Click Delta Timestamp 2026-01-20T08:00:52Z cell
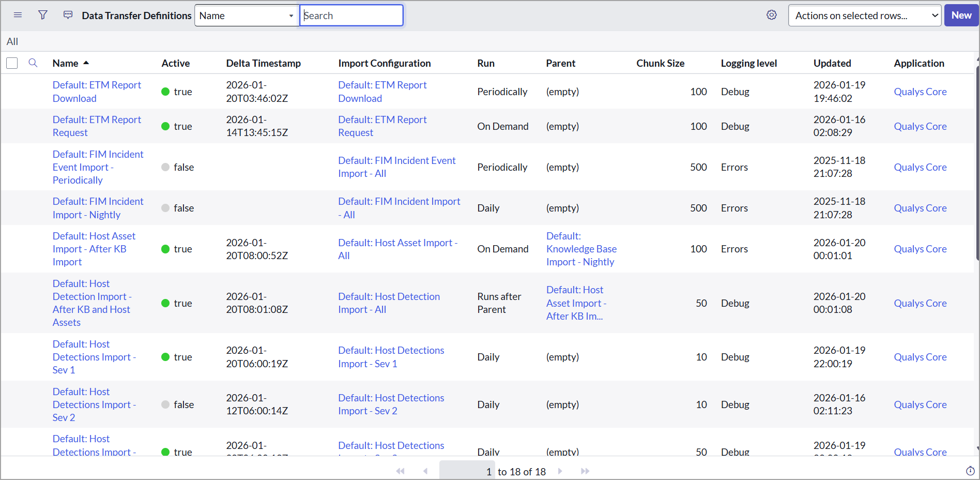The height and width of the screenshot is (480, 980). [257, 249]
